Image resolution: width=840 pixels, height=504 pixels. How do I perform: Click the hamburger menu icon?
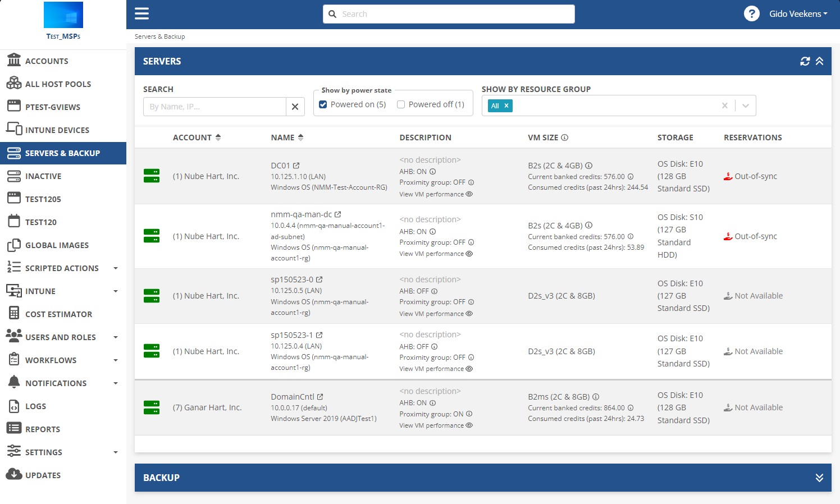click(141, 14)
